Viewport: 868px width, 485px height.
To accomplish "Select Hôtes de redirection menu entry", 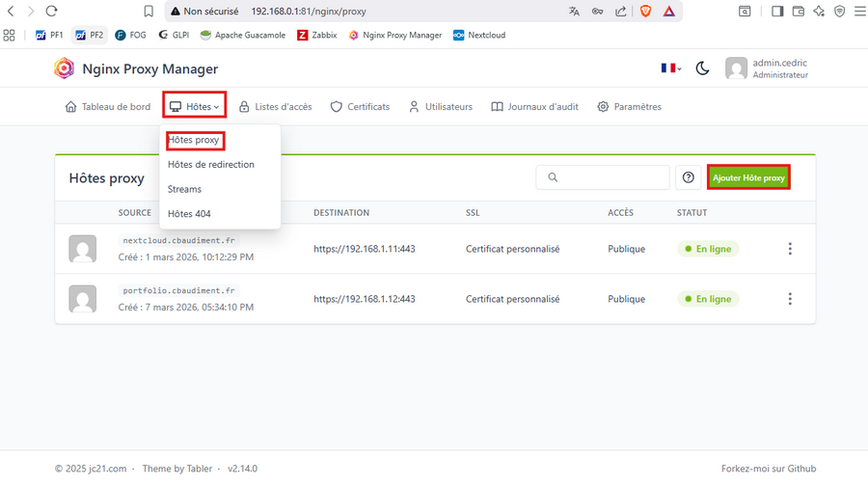I will tap(211, 165).
